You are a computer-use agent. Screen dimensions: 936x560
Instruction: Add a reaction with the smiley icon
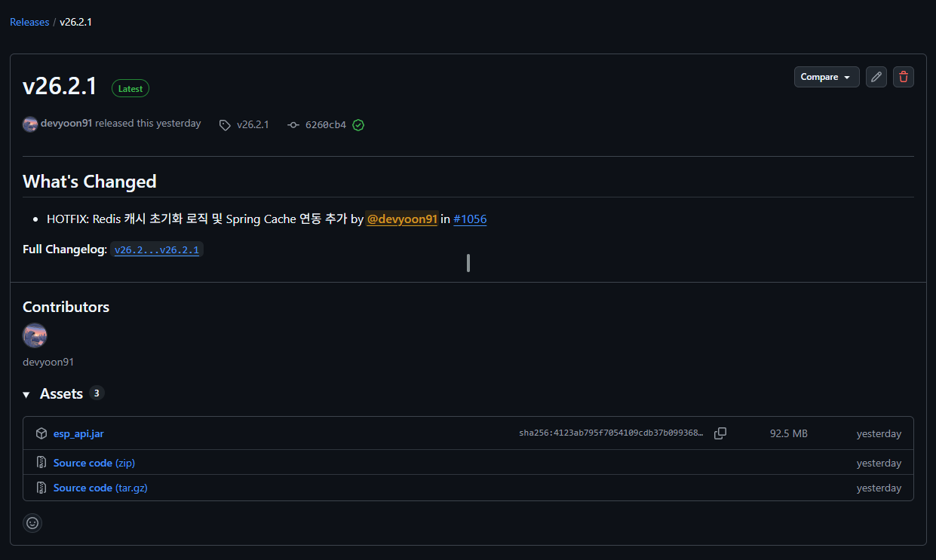[32, 522]
